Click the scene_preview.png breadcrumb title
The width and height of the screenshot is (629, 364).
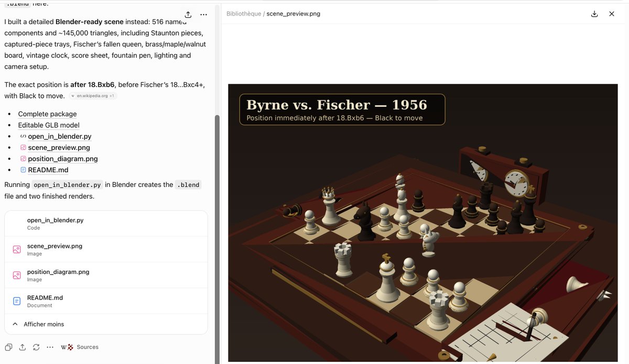tap(293, 14)
